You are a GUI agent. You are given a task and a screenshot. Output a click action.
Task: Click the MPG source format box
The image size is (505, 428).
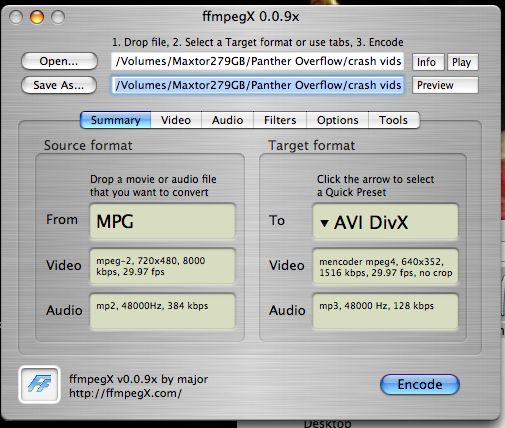[x=163, y=222]
